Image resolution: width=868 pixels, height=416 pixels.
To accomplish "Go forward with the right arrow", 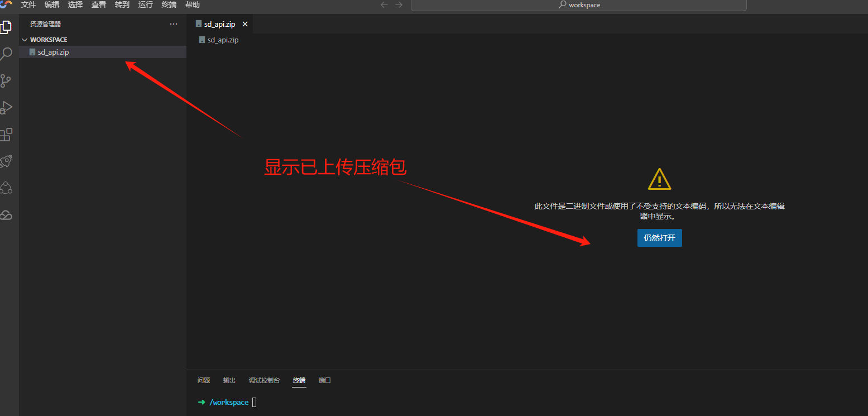I will coord(399,4).
